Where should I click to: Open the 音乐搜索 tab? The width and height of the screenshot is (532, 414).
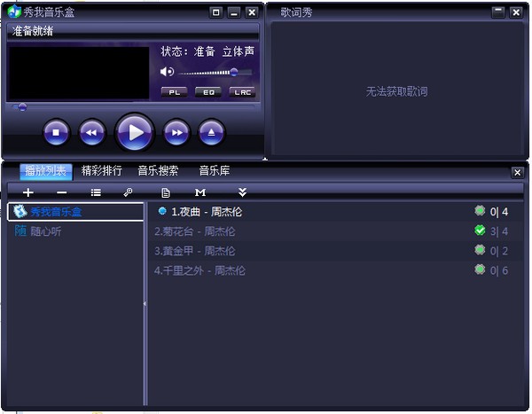coord(158,171)
